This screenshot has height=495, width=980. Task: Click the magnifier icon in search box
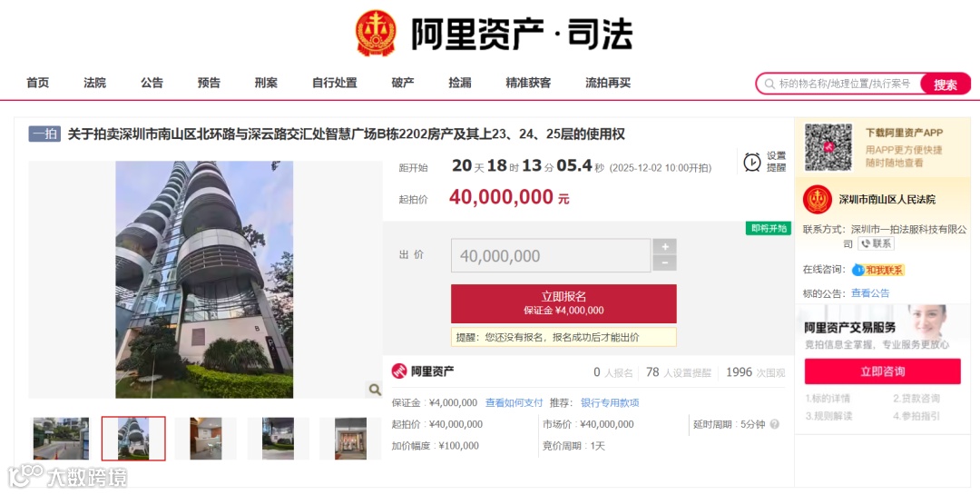pos(769,84)
